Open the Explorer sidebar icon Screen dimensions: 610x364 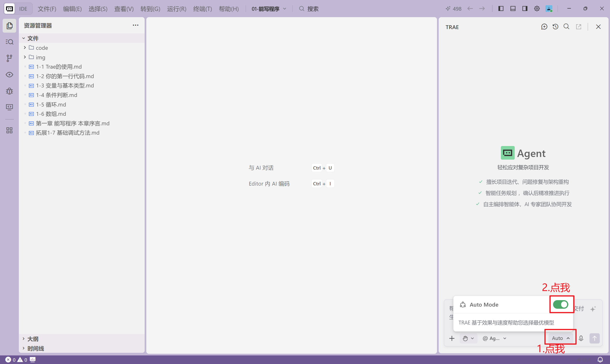[9, 25]
